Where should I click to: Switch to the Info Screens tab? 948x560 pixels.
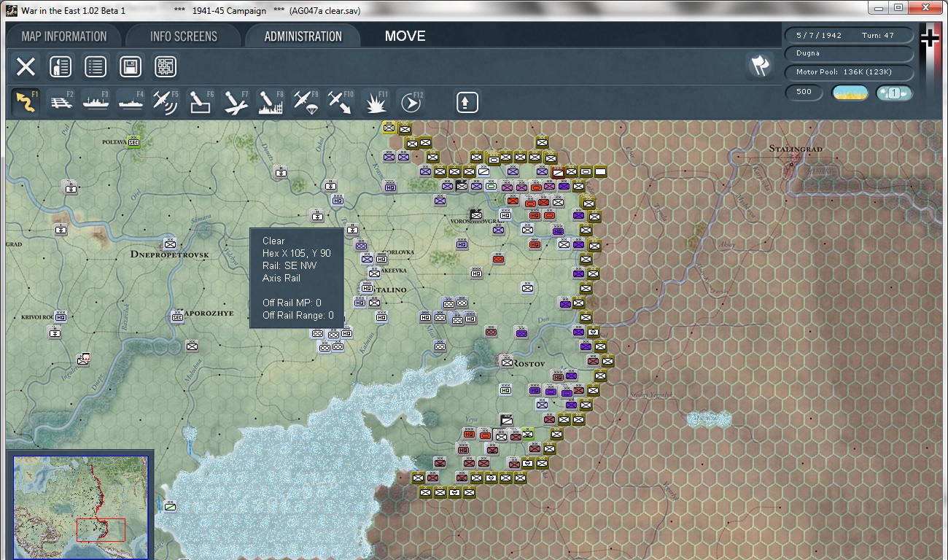[x=184, y=36]
